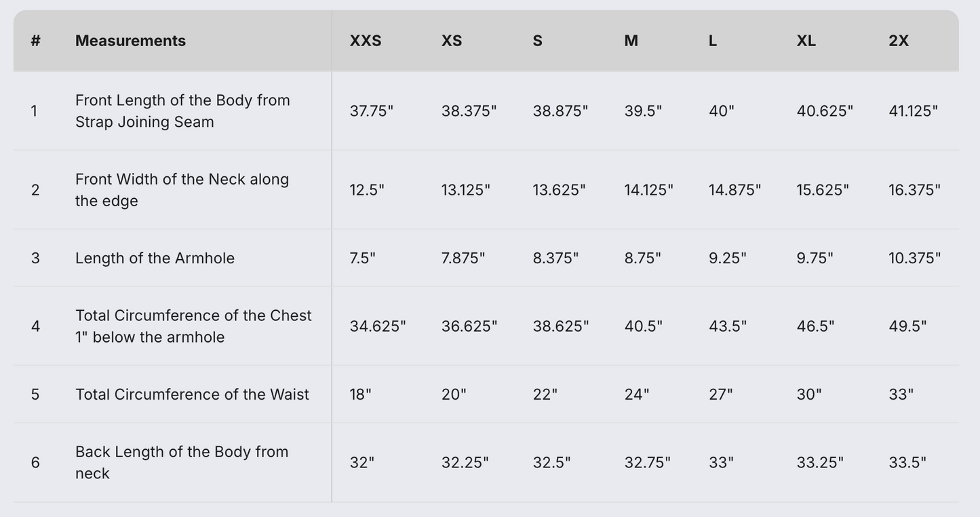Image resolution: width=980 pixels, height=517 pixels.
Task: Click the 38.375" front length value
Action: coord(469,111)
